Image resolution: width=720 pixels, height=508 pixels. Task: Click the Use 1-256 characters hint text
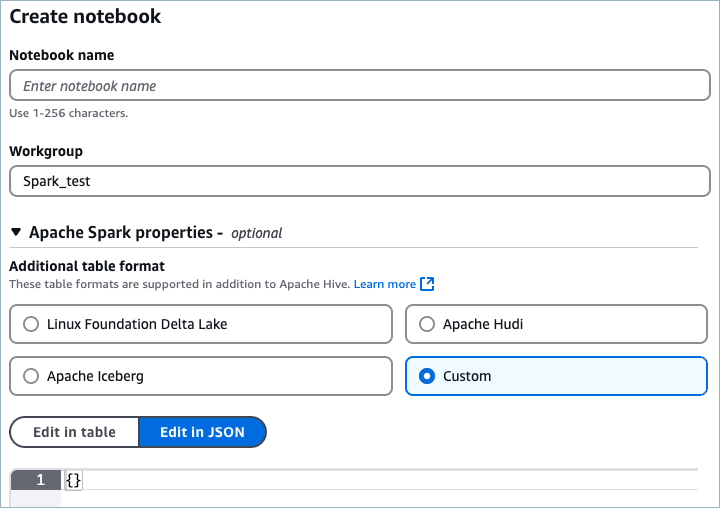pyautogui.click(x=68, y=113)
